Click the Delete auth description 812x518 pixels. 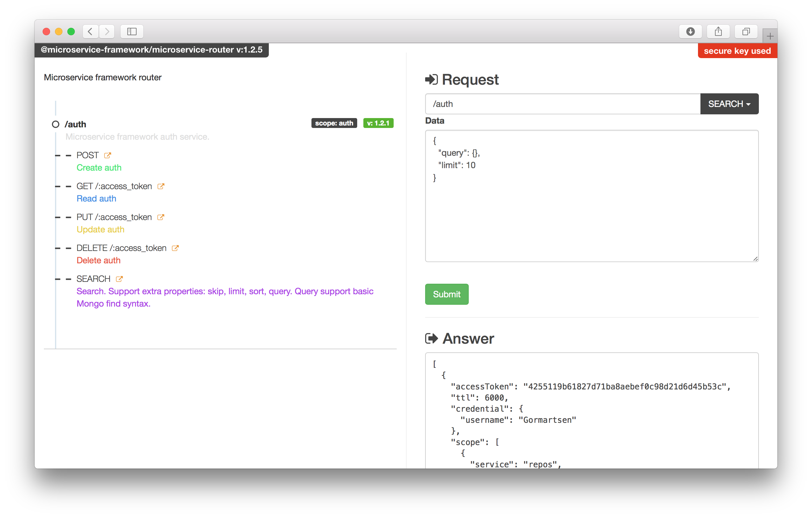coord(99,260)
